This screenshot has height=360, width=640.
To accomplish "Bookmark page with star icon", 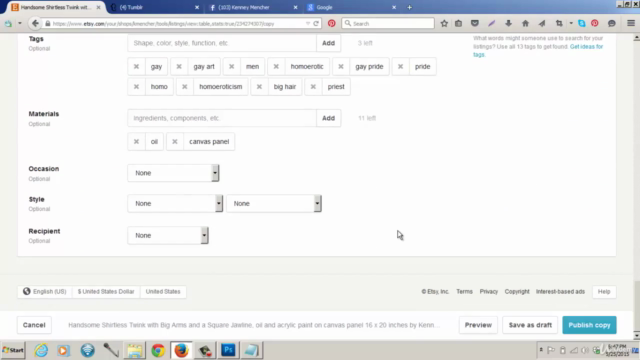I will tap(444, 24).
